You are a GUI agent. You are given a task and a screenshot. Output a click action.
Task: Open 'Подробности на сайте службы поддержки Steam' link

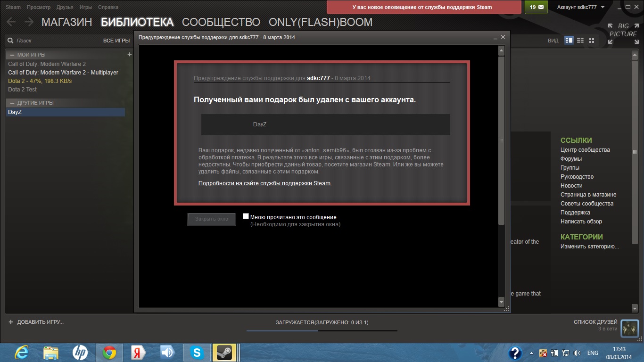265,183
